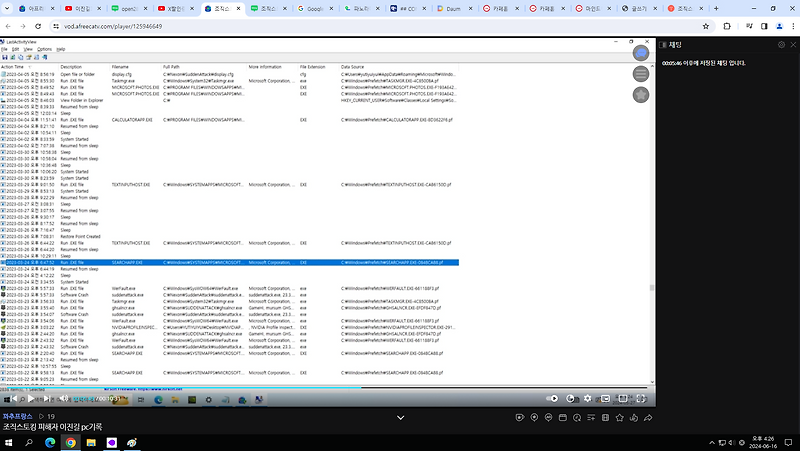Expand video details with the down chevron

[x=401, y=417]
